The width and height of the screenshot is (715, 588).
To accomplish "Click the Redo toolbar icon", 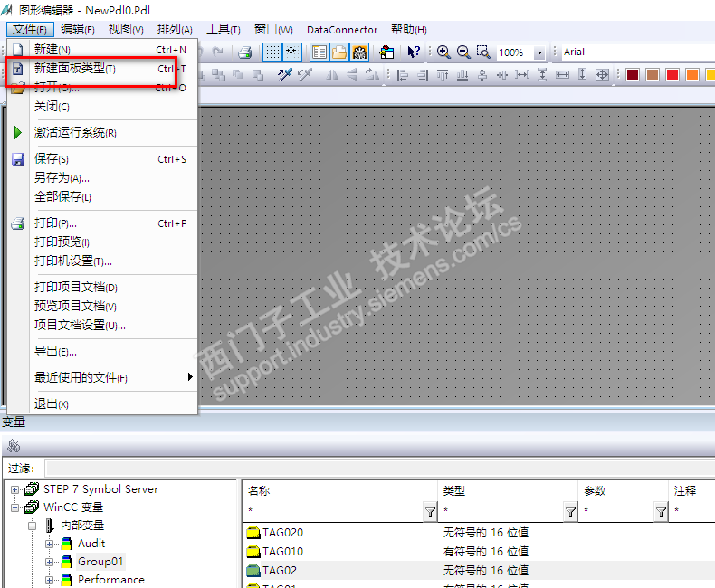I will coord(218,52).
